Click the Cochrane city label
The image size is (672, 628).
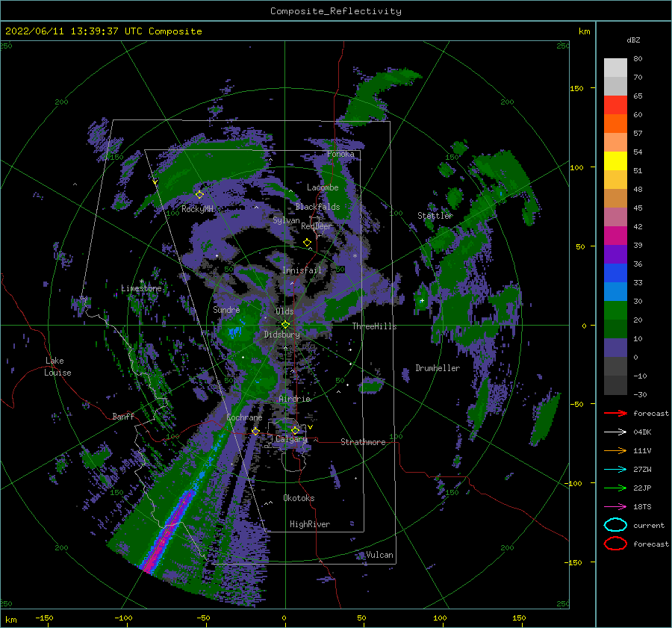pyautogui.click(x=244, y=417)
